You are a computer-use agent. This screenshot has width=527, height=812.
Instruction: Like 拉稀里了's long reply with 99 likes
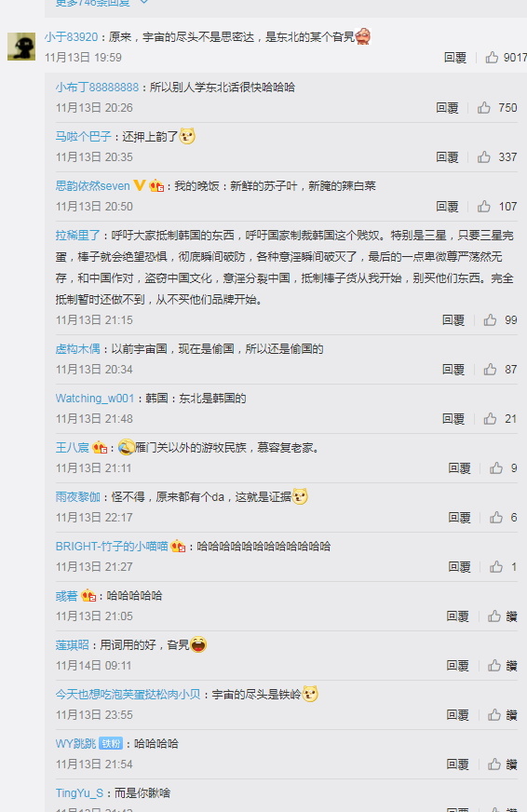pos(491,320)
